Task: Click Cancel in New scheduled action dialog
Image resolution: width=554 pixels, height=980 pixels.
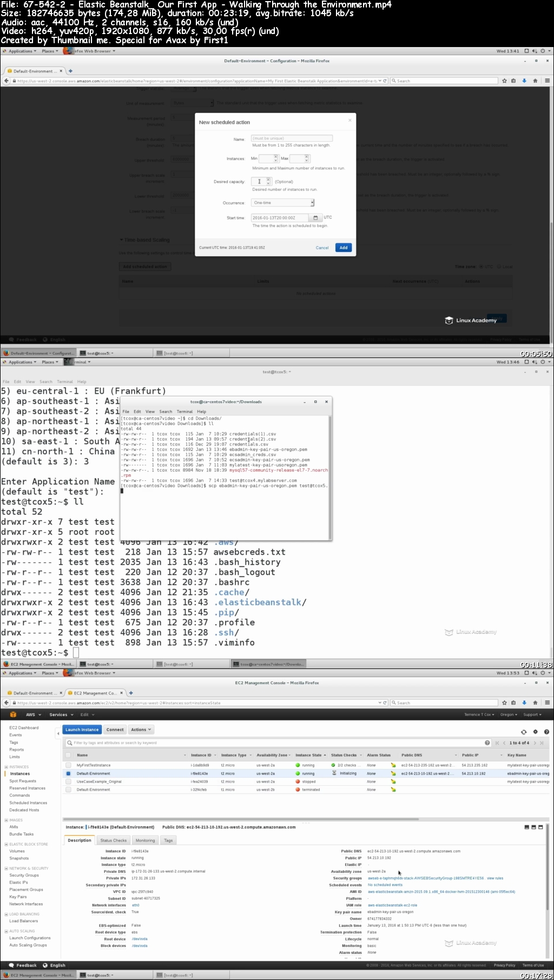Action: coord(322,248)
